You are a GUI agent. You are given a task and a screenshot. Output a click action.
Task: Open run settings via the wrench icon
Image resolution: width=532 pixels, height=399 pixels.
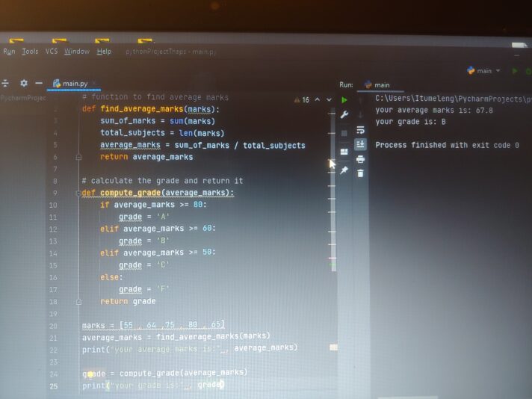click(344, 114)
